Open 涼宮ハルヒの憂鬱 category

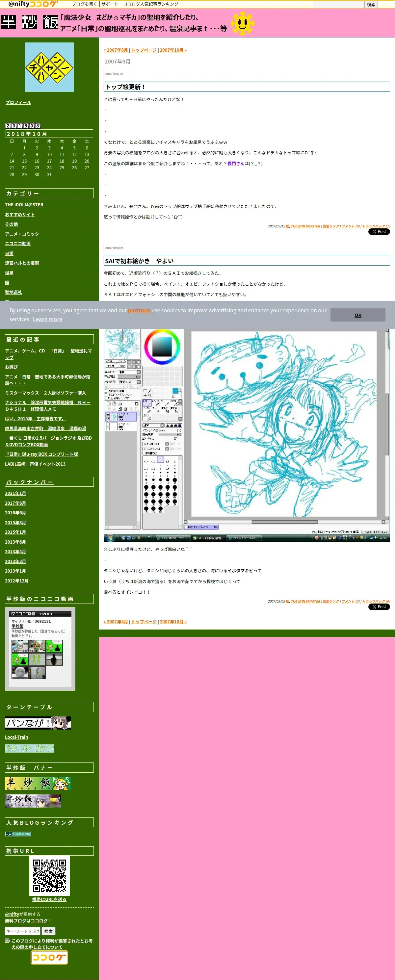click(22, 263)
